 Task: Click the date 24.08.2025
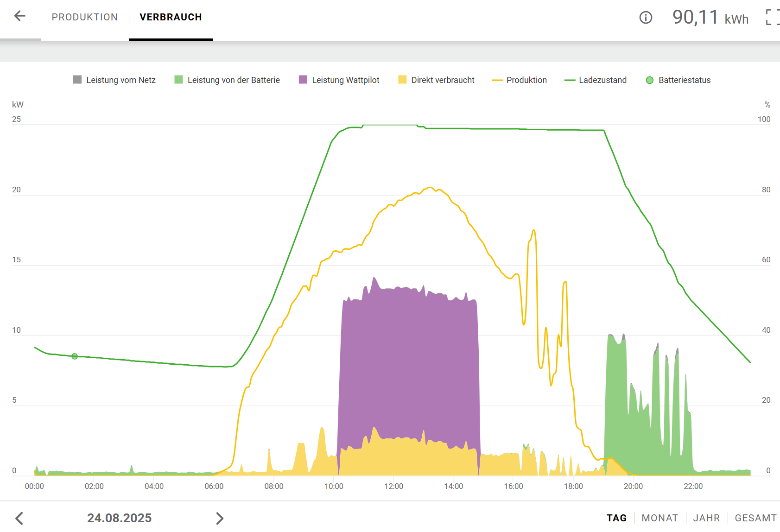(x=120, y=518)
